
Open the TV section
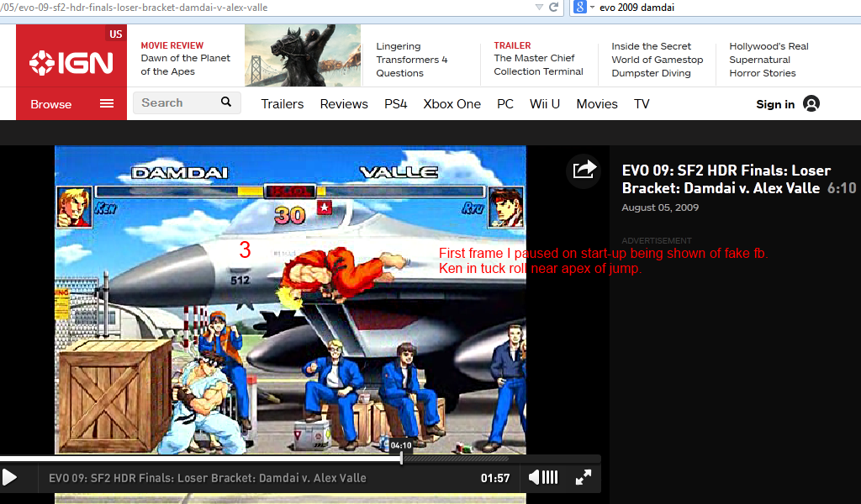coord(642,104)
